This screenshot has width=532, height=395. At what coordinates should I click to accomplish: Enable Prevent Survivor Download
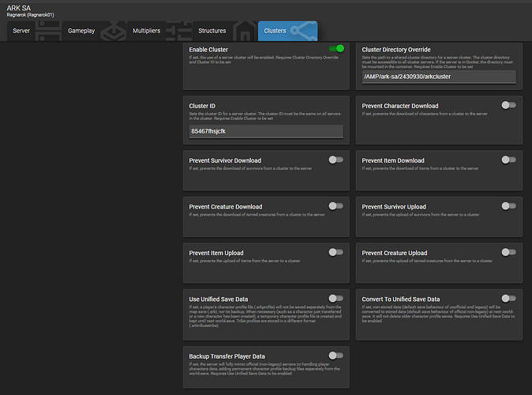pos(336,160)
